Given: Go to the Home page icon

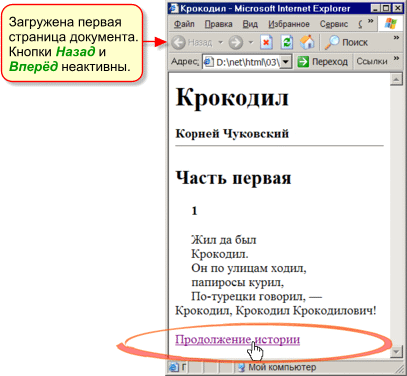Looking at the screenshot, I should [307, 42].
